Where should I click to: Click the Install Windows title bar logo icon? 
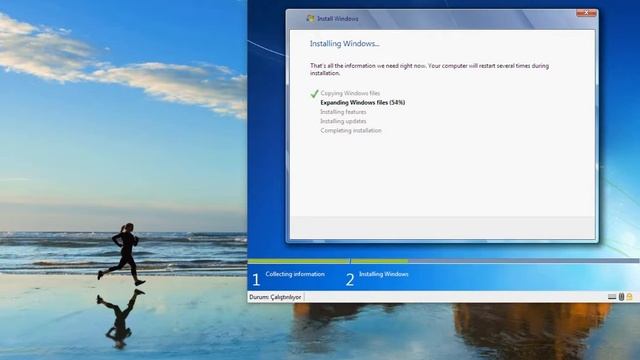310,19
